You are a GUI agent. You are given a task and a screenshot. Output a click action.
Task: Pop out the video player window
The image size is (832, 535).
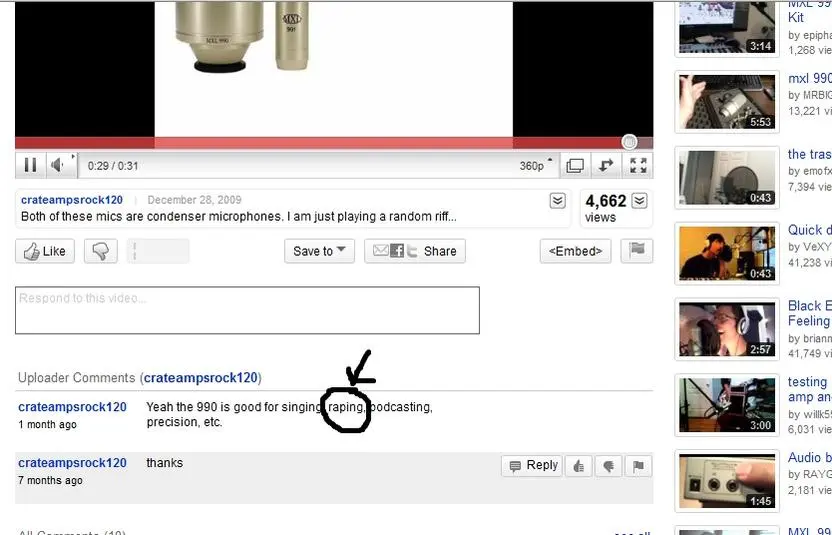tap(575, 165)
